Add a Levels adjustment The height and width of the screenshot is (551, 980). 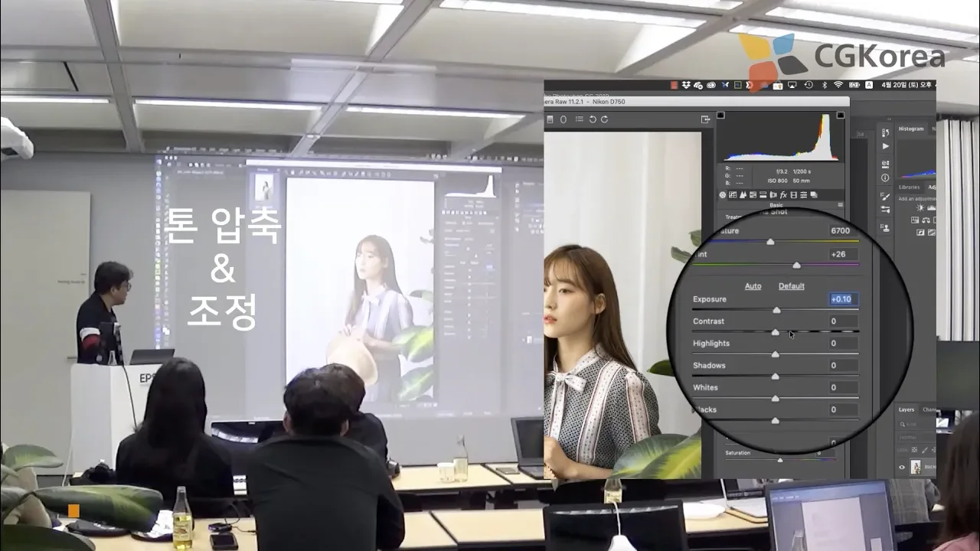click(x=931, y=207)
